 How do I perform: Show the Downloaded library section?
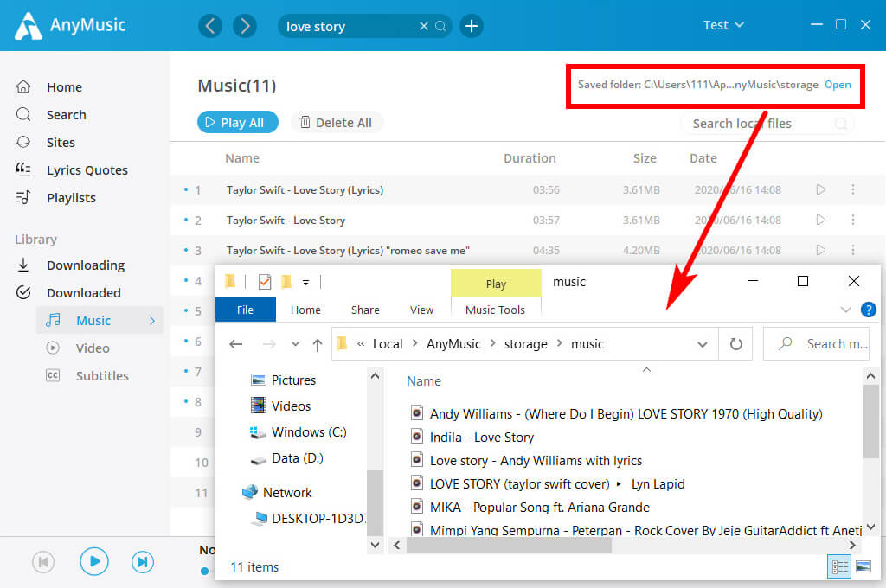point(84,292)
